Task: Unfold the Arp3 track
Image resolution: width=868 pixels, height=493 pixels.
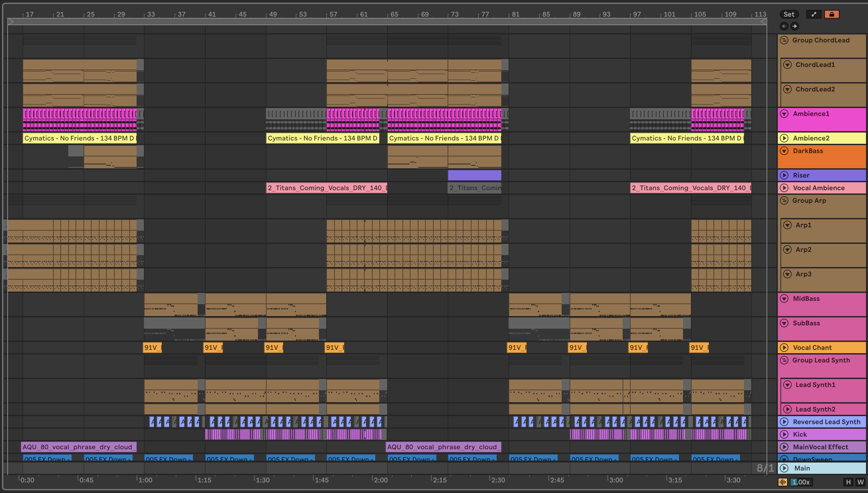Action: coord(787,274)
